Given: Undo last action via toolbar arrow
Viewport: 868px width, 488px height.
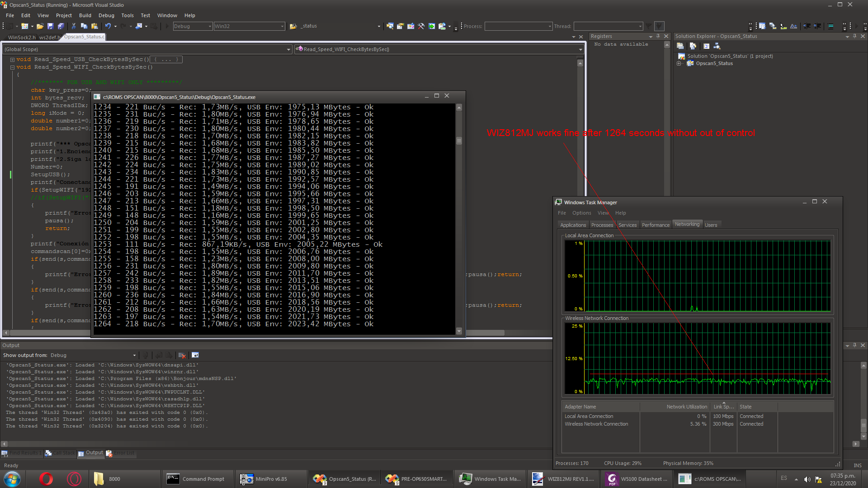Looking at the screenshot, I should pyautogui.click(x=108, y=26).
